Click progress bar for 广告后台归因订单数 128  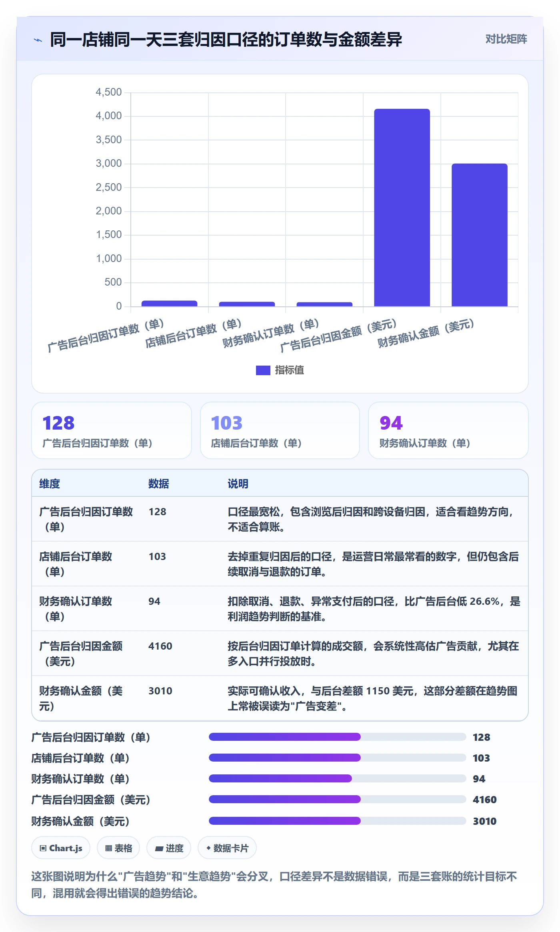point(338,737)
